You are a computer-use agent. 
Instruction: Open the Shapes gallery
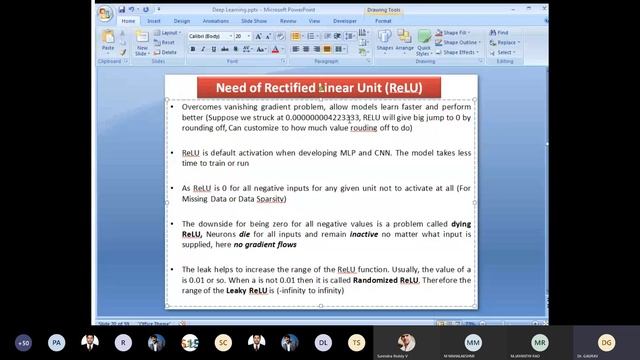(384, 41)
